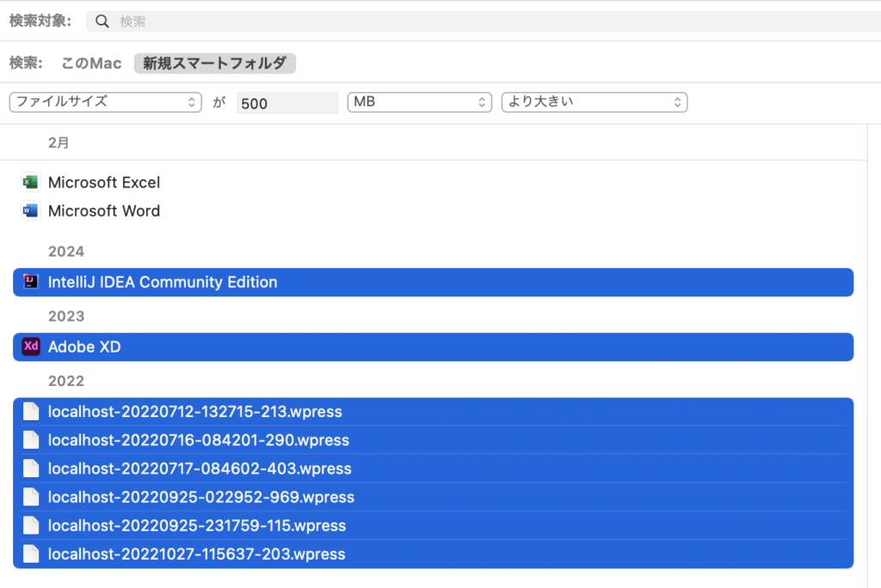Select localhost-20221027-115637-203.wpress file name
Screen dimensions: 881x588
click(197, 554)
